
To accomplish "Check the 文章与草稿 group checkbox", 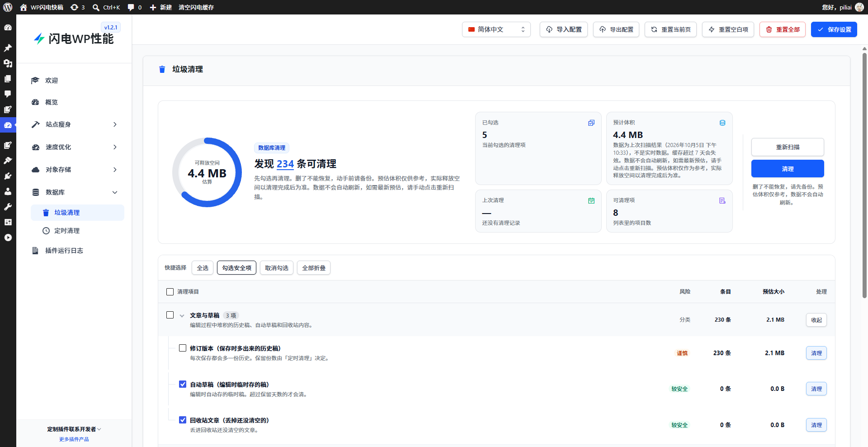I will point(170,315).
